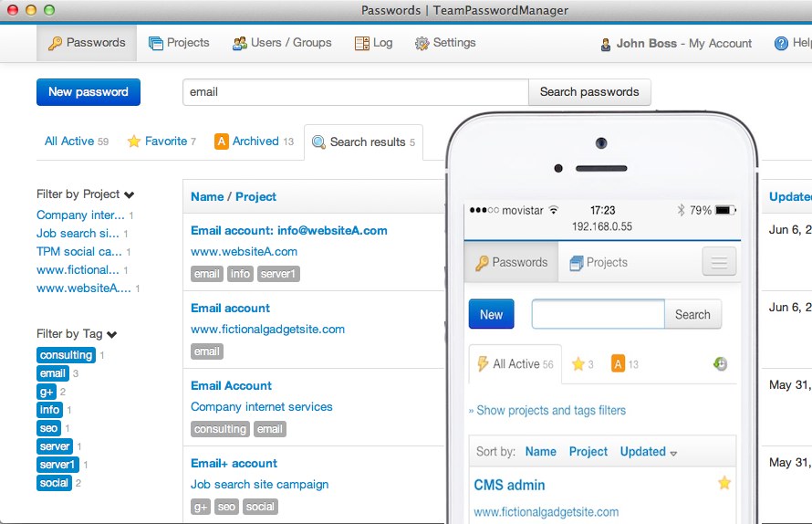
Task: Go to Users / Groups section
Action: coord(282,43)
